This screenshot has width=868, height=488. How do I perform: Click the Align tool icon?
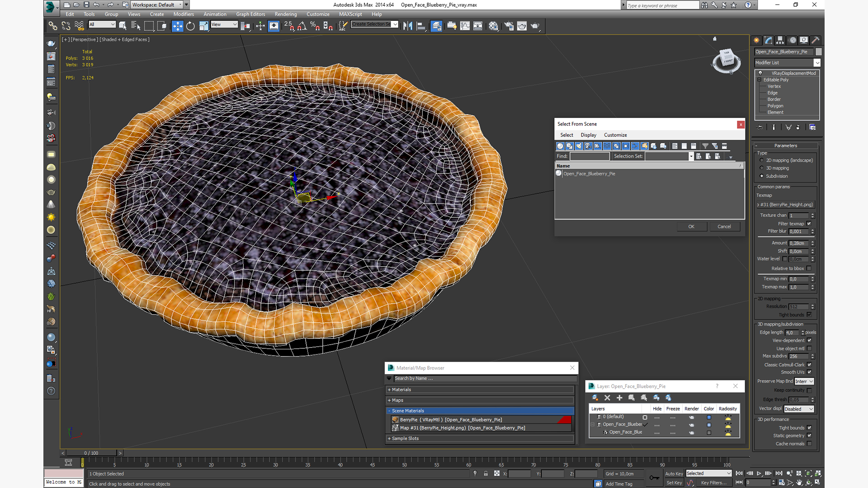click(x=421, y=26)
